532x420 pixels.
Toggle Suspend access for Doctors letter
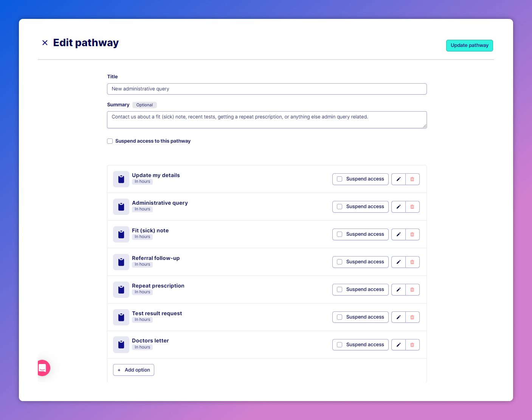click(340, 345)
